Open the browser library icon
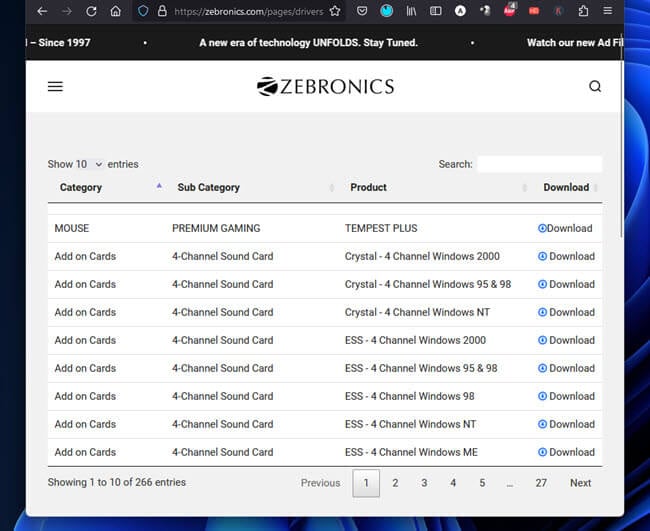 tap(411, 11)
